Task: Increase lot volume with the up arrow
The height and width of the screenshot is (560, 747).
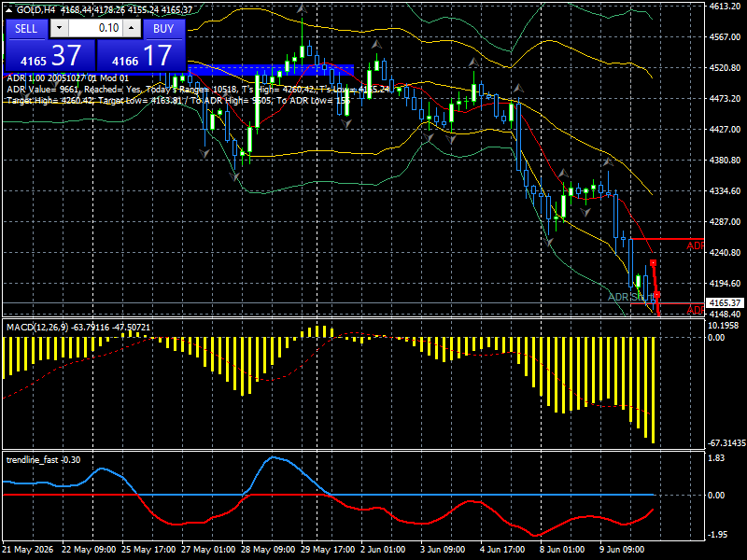Action: [x=132, y=28]
